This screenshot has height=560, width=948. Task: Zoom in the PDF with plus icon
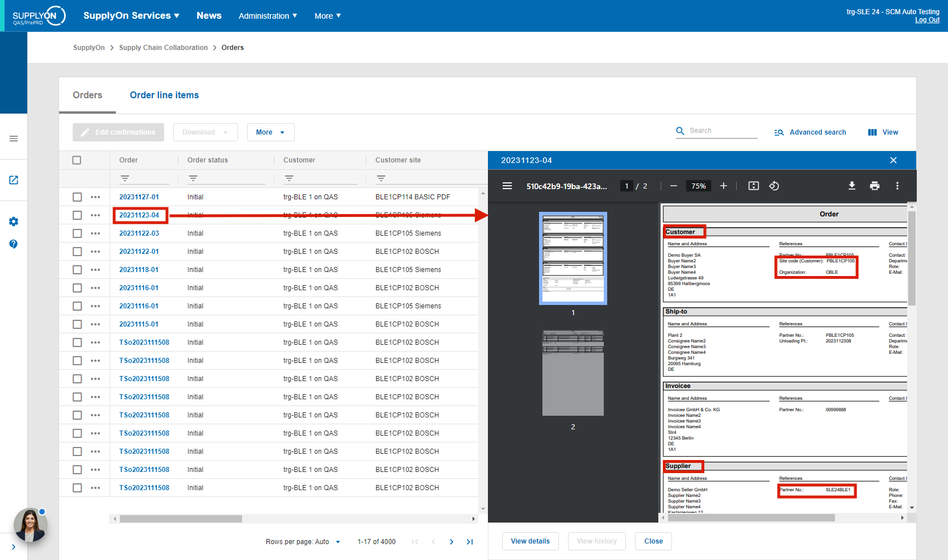(724, 186)
